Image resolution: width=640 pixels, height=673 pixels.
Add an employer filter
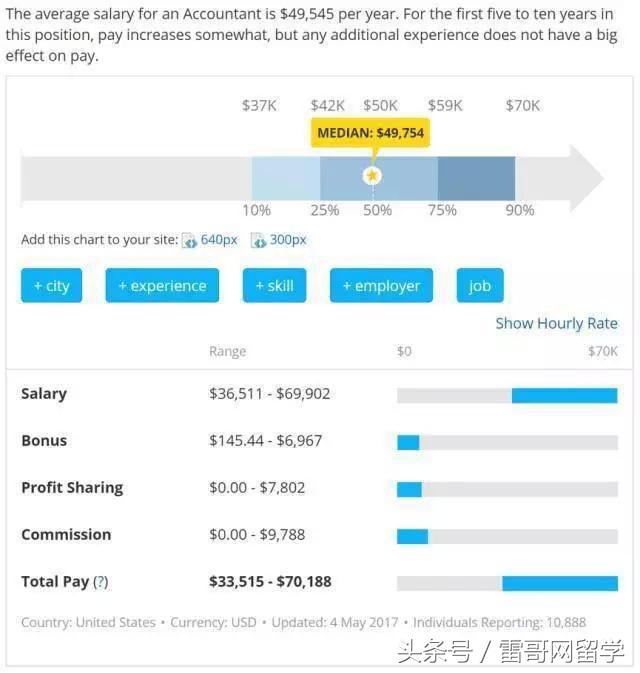(x=381, y=286)
